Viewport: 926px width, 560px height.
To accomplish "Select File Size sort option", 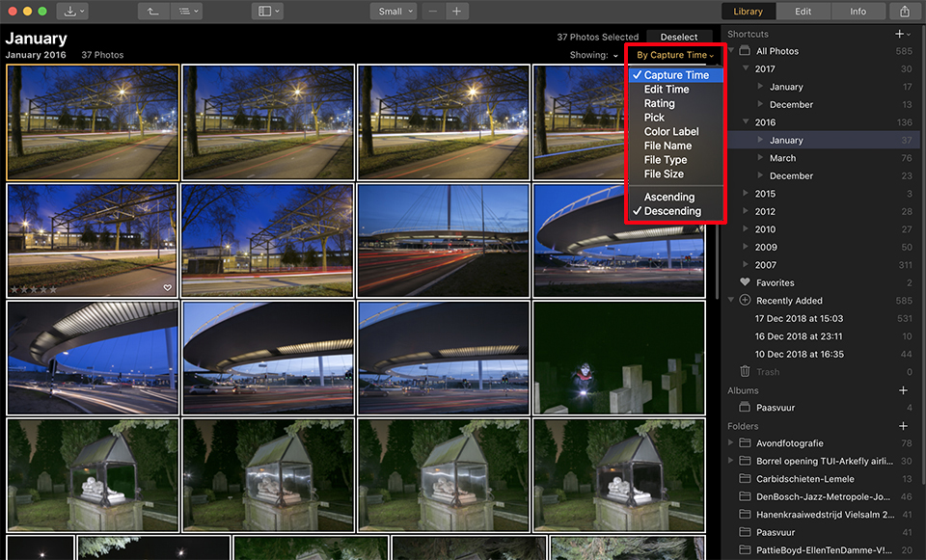I will coord(675,174).
